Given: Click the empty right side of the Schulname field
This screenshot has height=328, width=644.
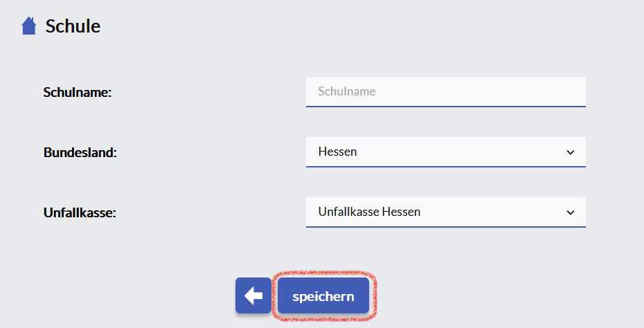Looking at the screenshot, I should (526, 91).
